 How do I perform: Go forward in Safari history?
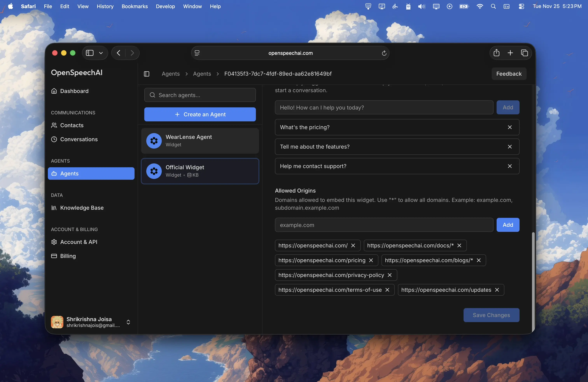(x=132, y=53)
